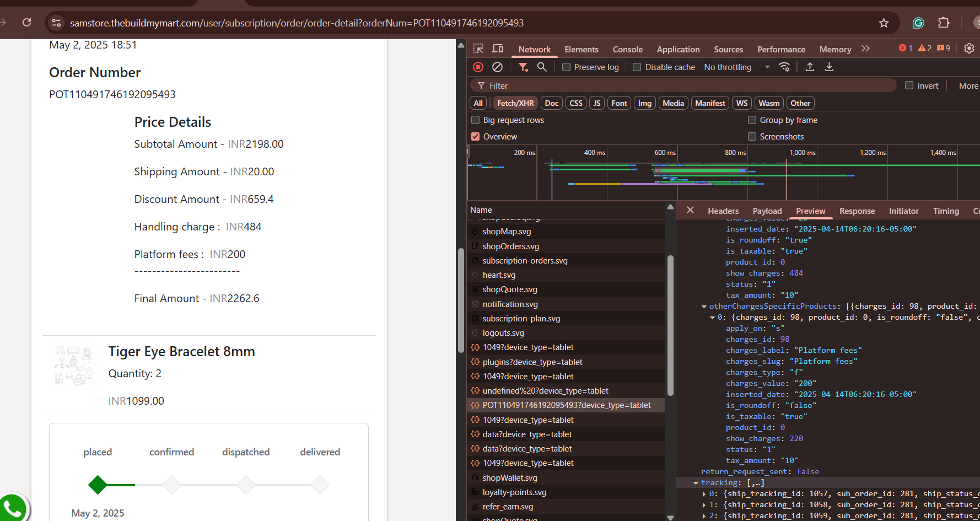Switch to the Elements tab

[x=581, y=49]
